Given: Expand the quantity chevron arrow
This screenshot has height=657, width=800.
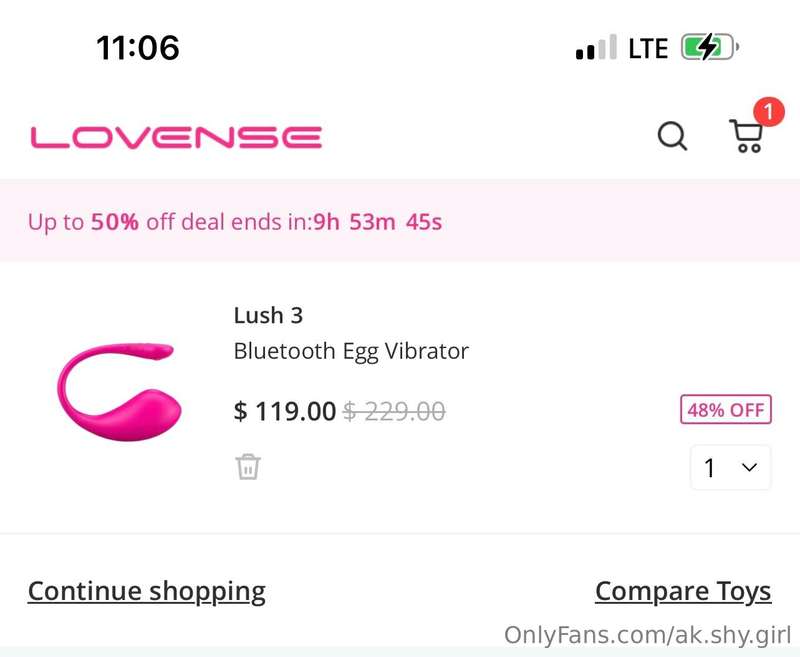Looking at the screenshot, I should [x=749, y=467].
